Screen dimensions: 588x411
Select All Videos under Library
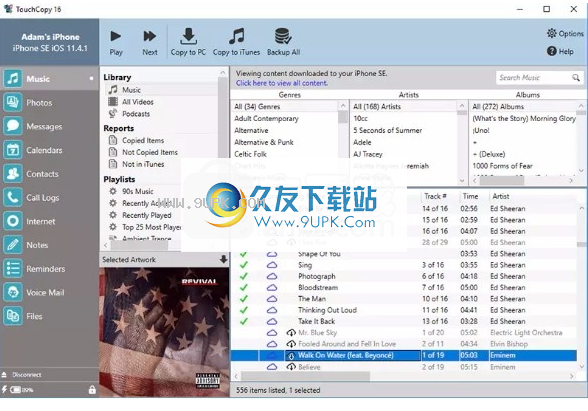137,102
